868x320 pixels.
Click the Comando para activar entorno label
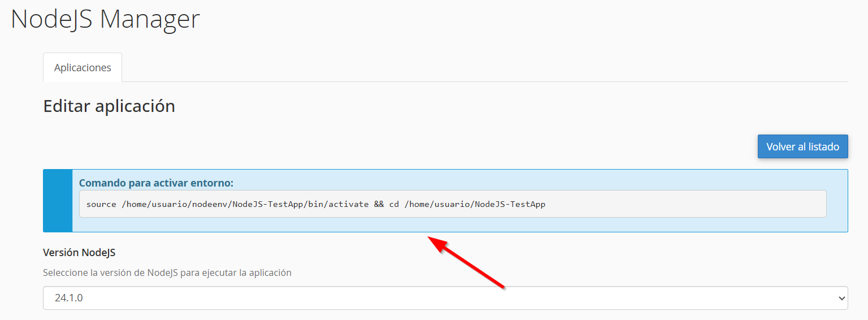[x=156, y=183]
